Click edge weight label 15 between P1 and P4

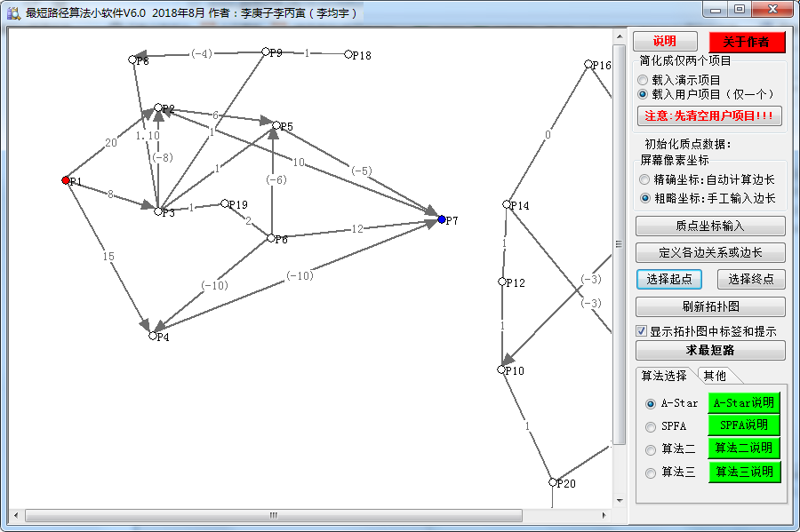click(x=108, y=257)
